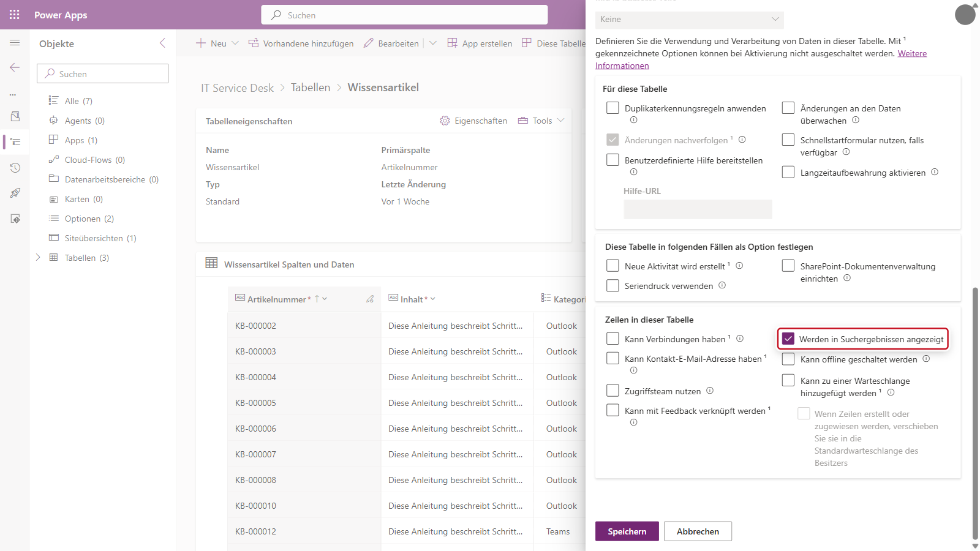
Task: Click the user avatar circle
Action: (965, 15)
